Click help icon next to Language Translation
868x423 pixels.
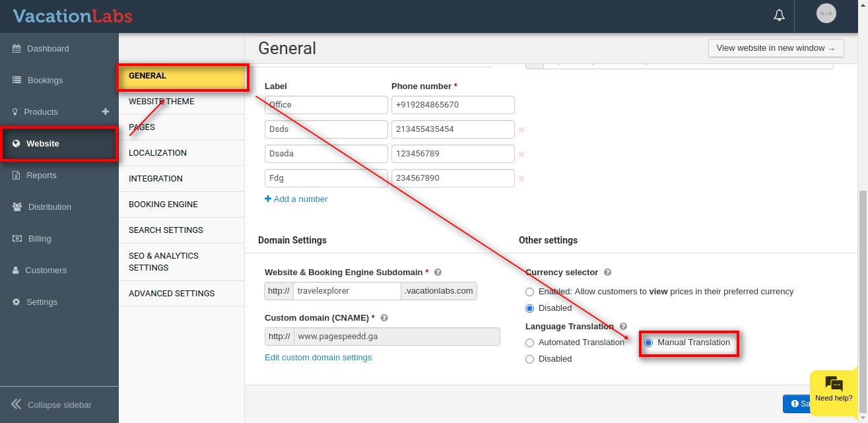pos(623,327)
